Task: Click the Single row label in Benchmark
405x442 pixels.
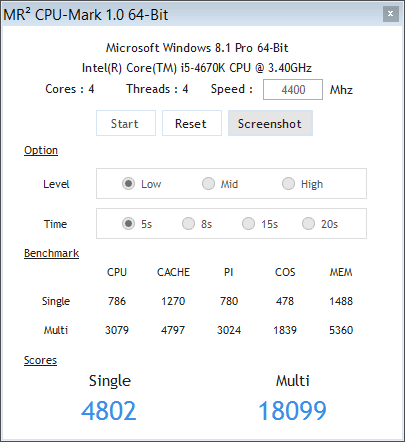Action: (x=56, y=302)
